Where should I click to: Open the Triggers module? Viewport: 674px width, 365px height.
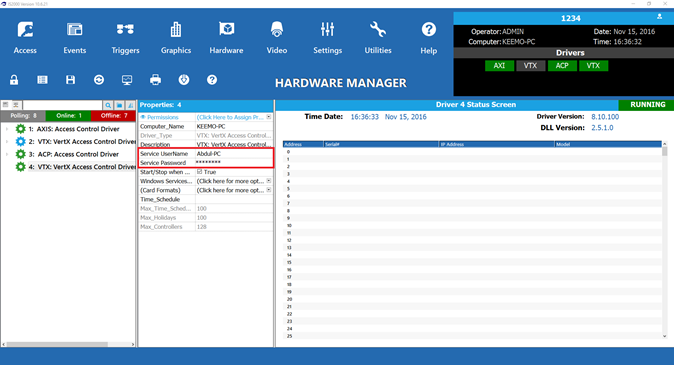click(x=125, y=38)
